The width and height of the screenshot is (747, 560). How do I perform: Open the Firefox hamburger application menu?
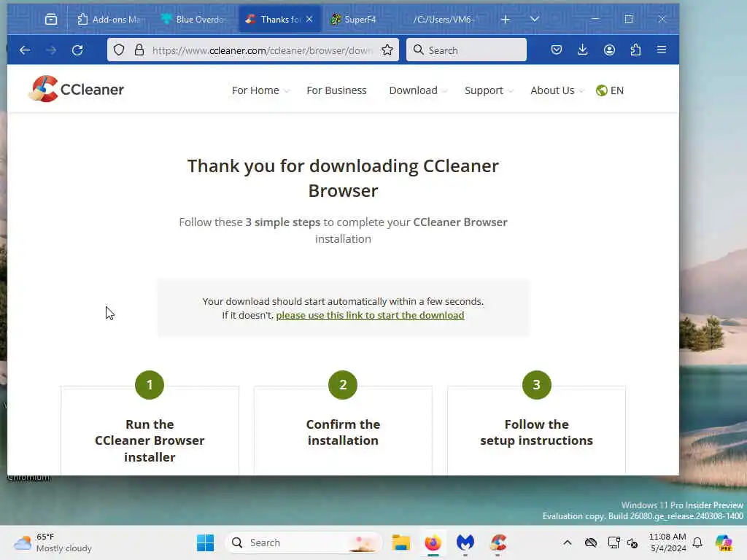[x=662, y=50]
